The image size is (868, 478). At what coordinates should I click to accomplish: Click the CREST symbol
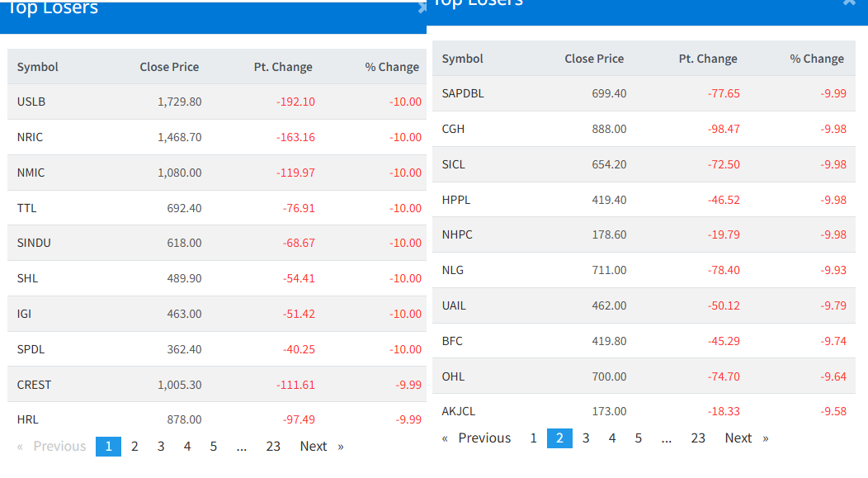click(34, 385)
